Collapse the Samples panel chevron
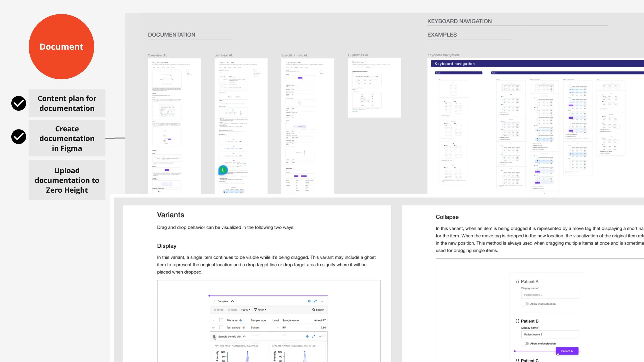This screenshot has width=644, height=362. pyautogui.click(x=232, y=301)
